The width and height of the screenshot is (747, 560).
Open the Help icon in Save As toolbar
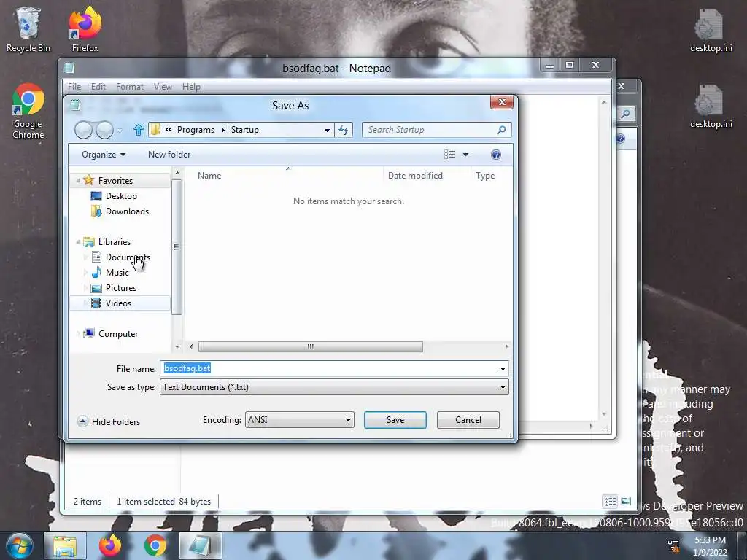tap(495, 155)
